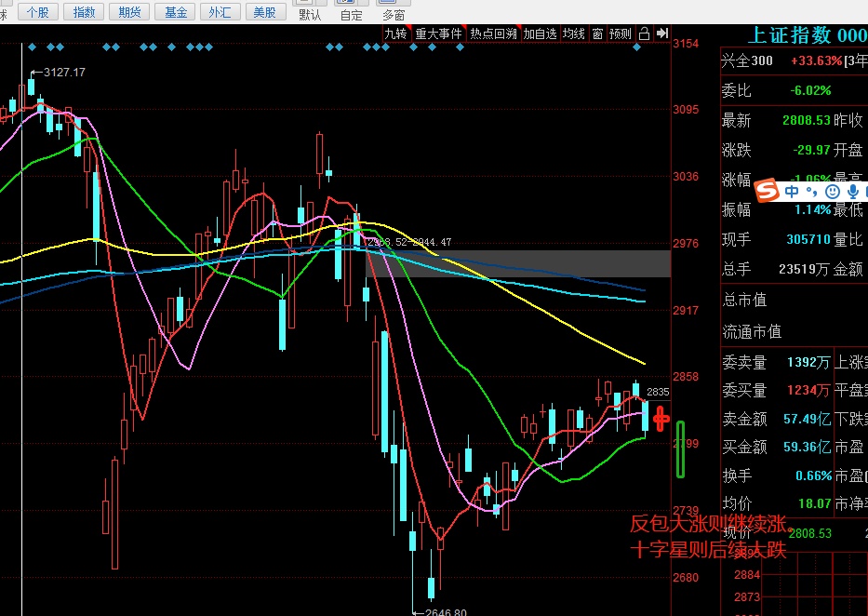Click the 委卖量 1392万 value
This screenshot has width=868, height=616.
pos(808,362)
